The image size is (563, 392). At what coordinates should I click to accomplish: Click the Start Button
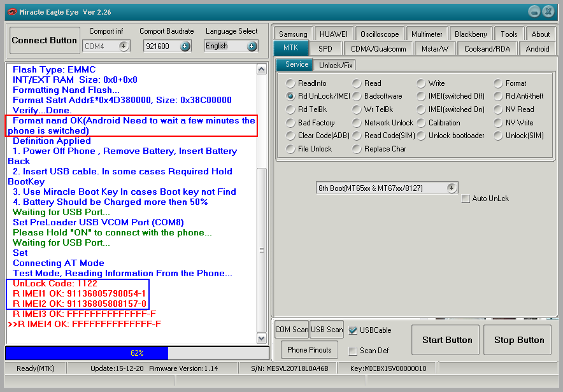coord(447,340)
